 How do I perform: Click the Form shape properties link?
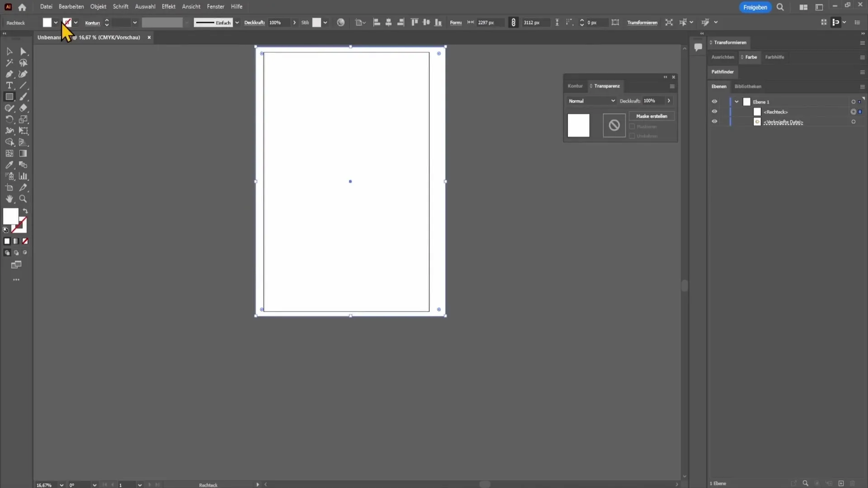[456, 23]
